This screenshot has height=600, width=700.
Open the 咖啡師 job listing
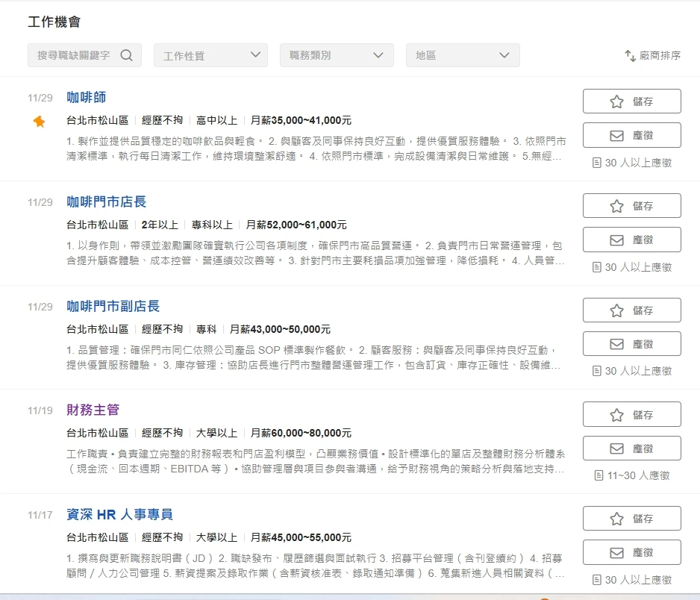tap(87, 98)
